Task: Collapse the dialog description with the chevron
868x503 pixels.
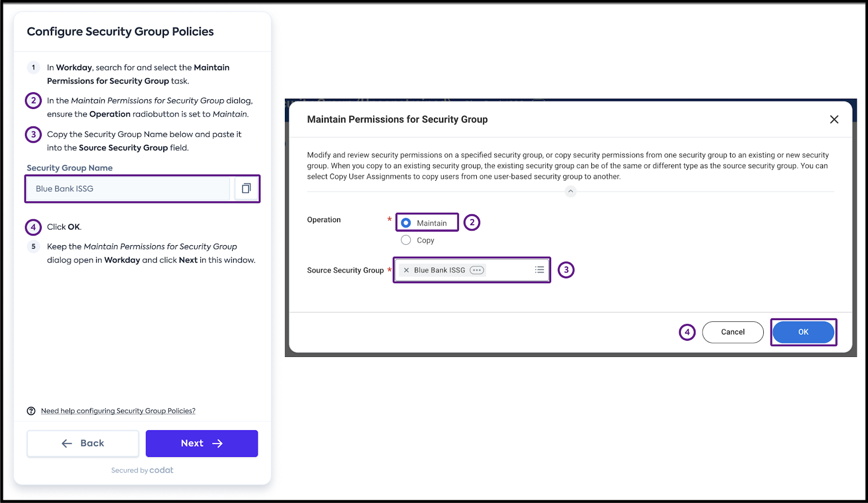Action: click(570, 191)
